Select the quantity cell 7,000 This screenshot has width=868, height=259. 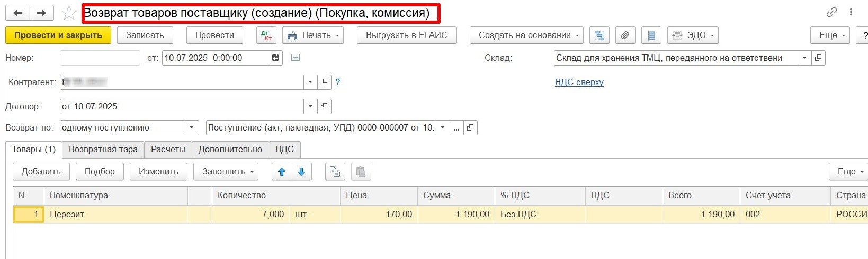[251, 215]
